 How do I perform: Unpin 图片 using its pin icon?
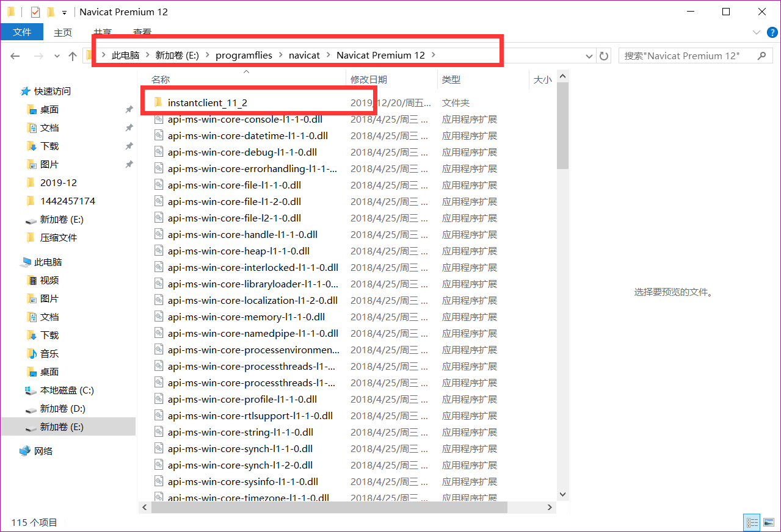[129, 165]
